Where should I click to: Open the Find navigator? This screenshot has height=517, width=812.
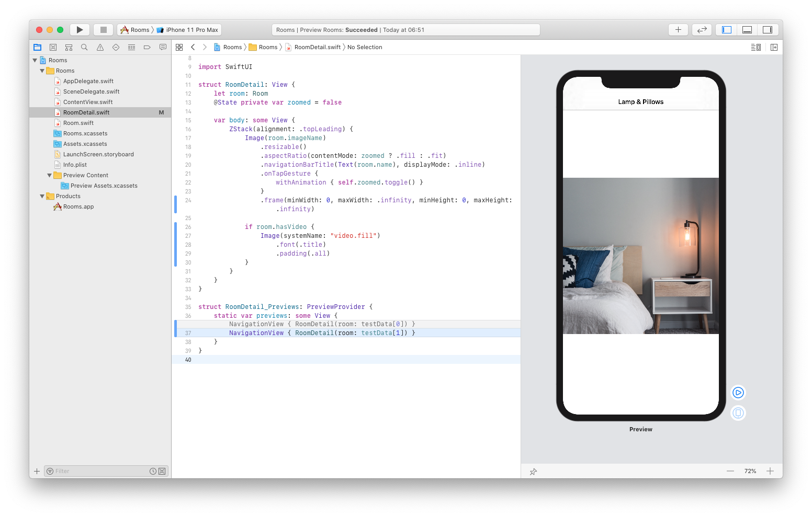(84, 47)
